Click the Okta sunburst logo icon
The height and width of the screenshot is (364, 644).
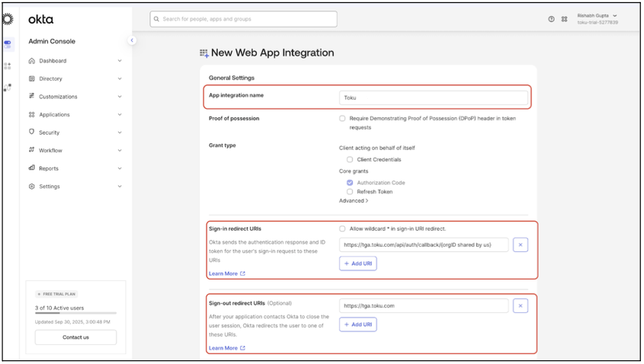8,19
